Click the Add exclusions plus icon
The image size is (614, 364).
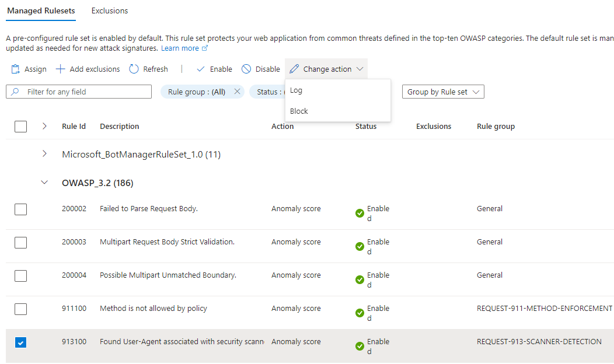click(60, 69)
